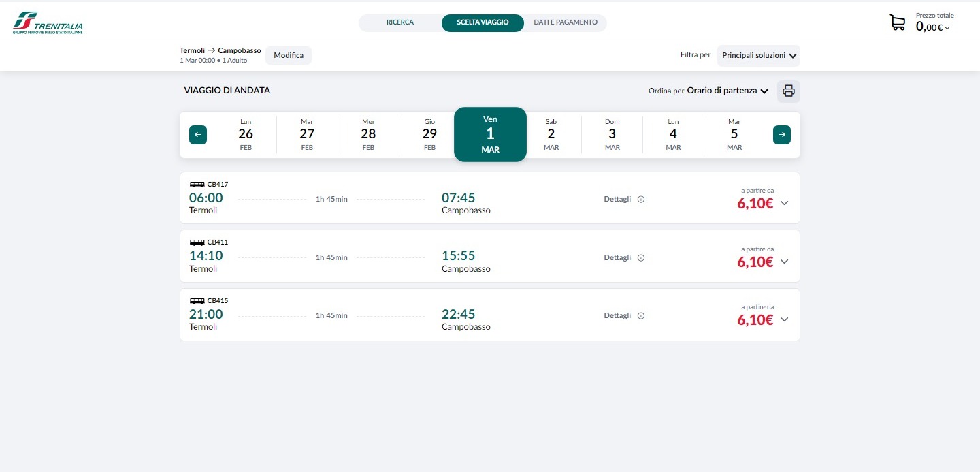Go to previous dates with left arrow
Viewport: 980px width, 472px height.
click(x=198, y=135)
